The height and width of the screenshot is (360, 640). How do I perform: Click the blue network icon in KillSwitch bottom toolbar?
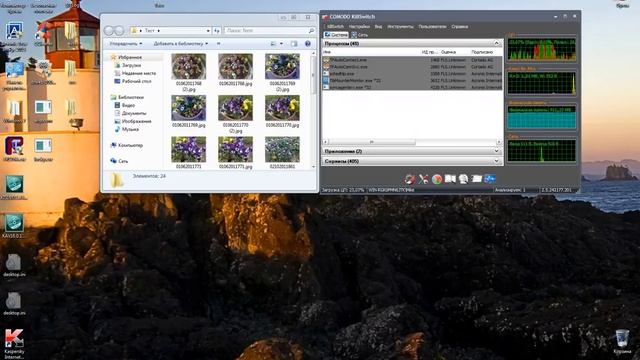(x=490, y=179)
